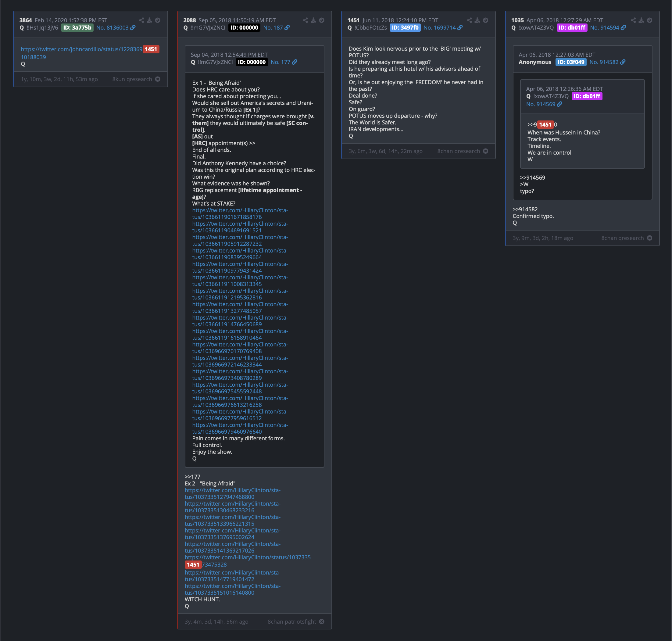Click the chain link icon beside No. 914594

pos(624,28)
